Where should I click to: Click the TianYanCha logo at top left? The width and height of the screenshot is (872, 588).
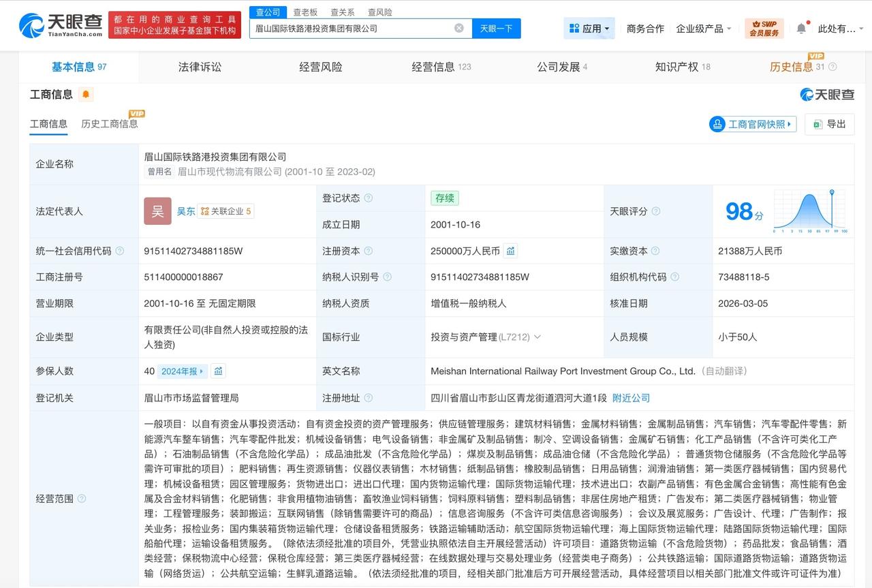click(x=53, y=25)
